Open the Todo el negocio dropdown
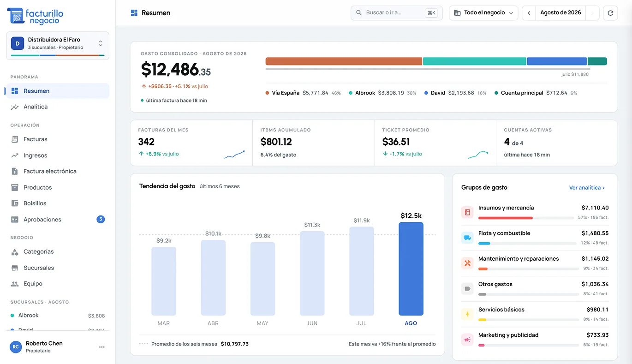The width and height of the screenshot is (632, 364). click(x=483, y=13)
